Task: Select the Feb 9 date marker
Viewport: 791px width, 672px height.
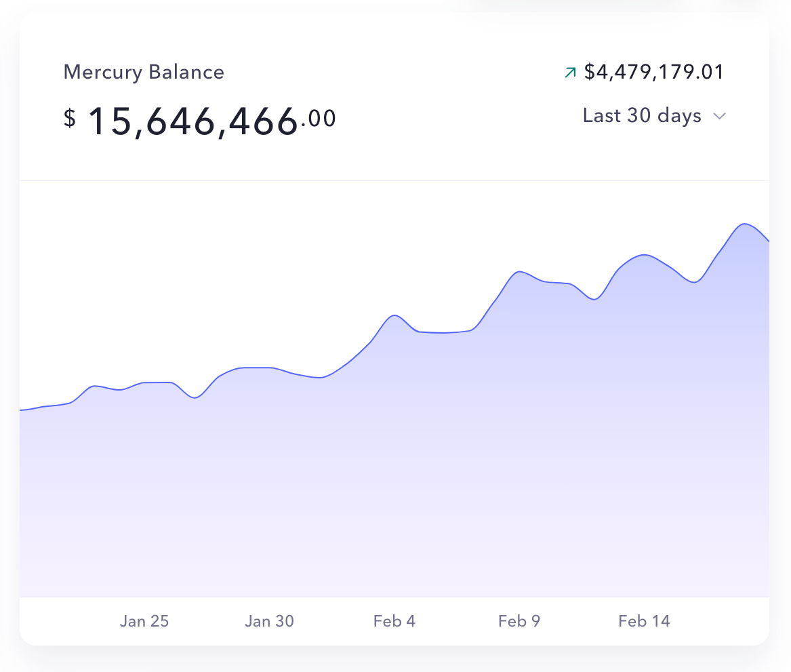Action: point(519,621)
